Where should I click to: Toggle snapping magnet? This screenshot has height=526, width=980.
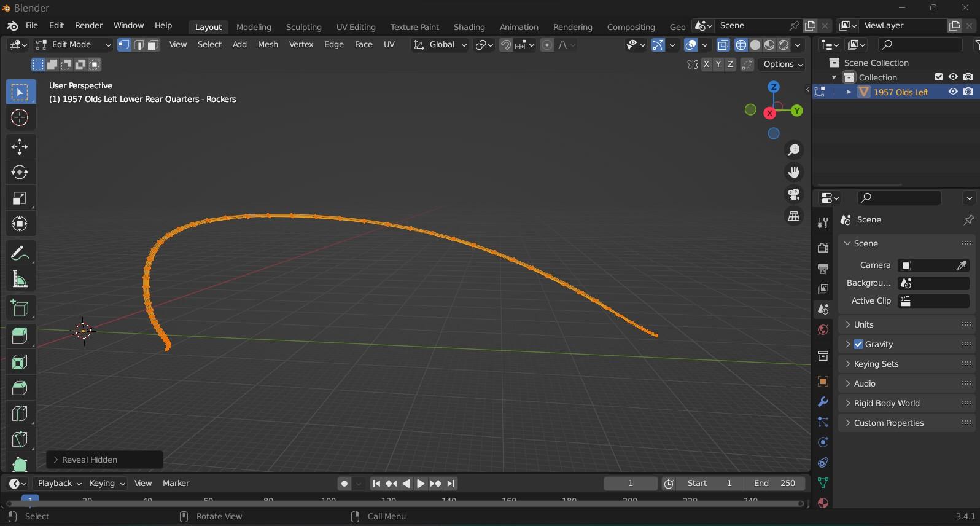tap(506, 45)
